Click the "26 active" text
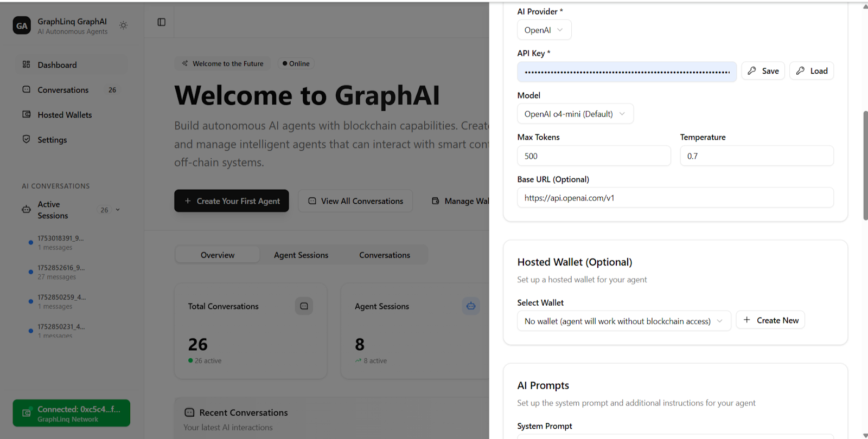Screen dimensions: 868x439 tap(208, 361)
